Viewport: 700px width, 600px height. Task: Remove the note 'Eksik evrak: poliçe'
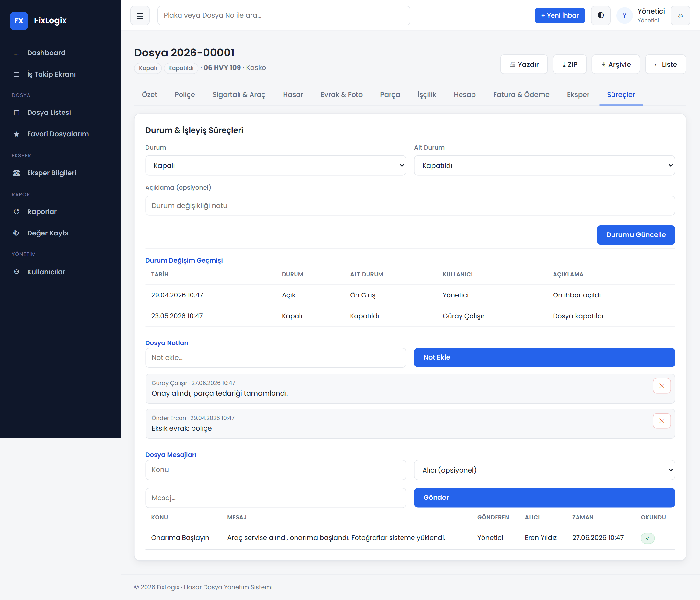pos(661,421)
